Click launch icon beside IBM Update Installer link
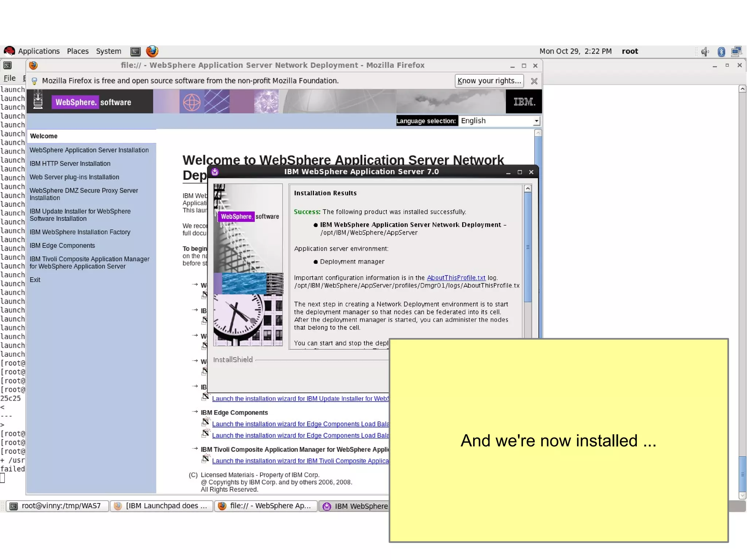Image resolution: width=747 pixels, height=560 pixels. pos(206,397)
